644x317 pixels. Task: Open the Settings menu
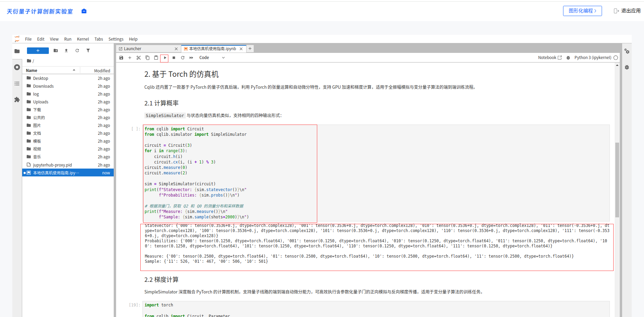(116, 39)
